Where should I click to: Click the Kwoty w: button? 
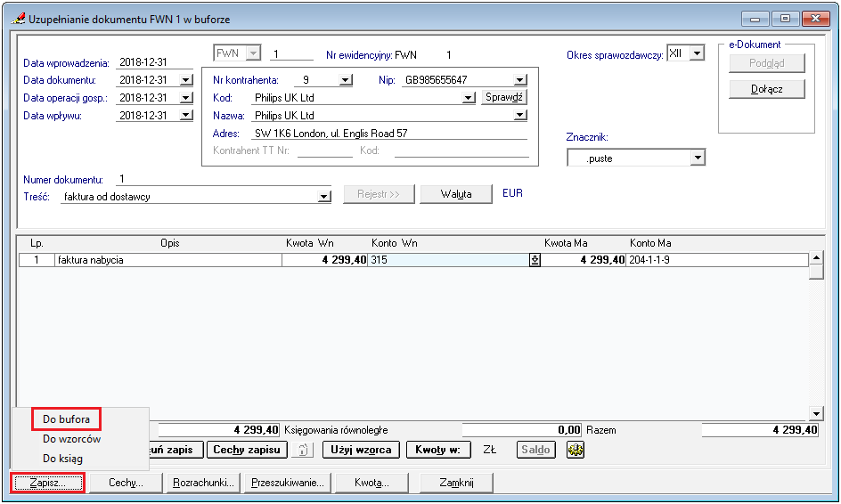tap(438, 450)
